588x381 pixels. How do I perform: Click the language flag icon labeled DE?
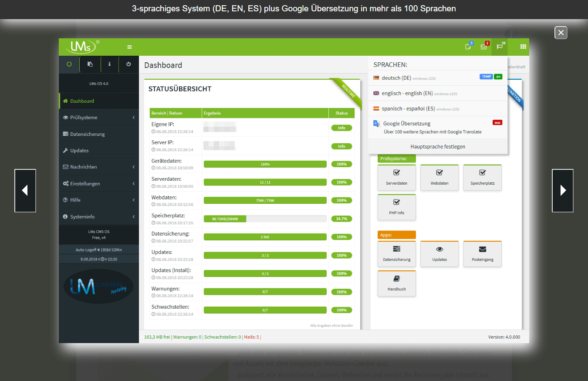pyautogui.click(x=500, y=47)
